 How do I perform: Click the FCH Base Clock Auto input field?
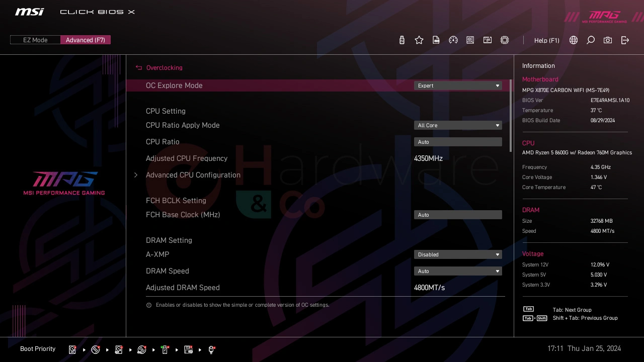pos(458,215)
